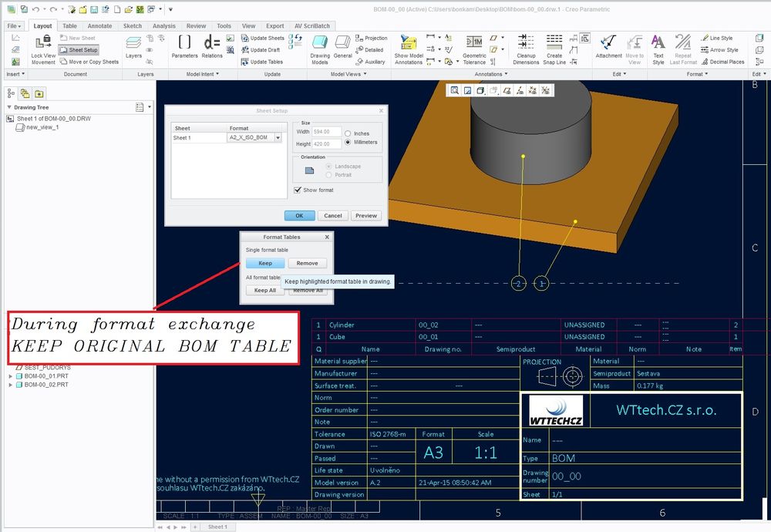771x532 pixels.
Task: Click the New file icon in quick access toolbar
Action: [x=117, y=9]
